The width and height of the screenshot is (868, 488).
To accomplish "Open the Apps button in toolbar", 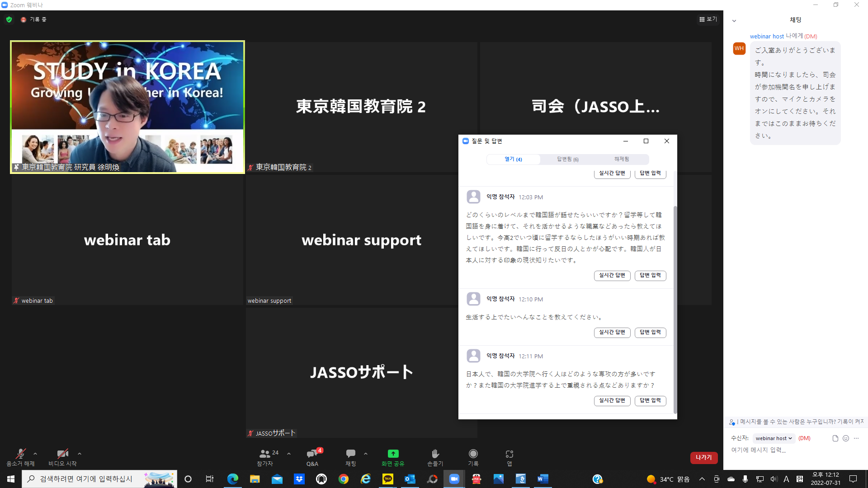I will pos(509,457).
